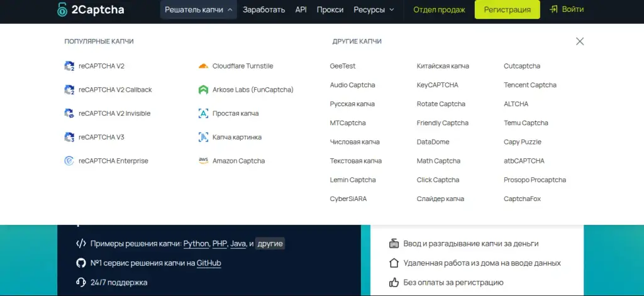The height and width of the screenshot is (296, 644).
Task: Open the Lemin Captcha link
Action: coord(353,180)
